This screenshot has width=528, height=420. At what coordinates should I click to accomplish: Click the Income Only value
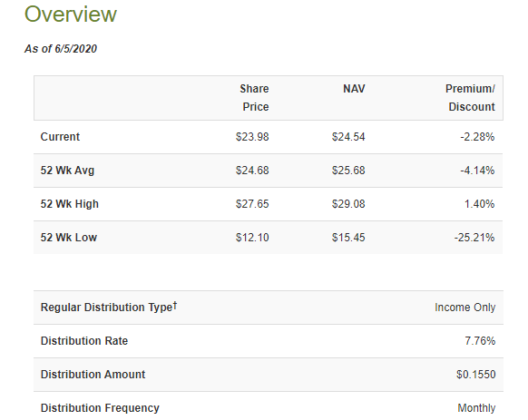(x=465, y=308)
